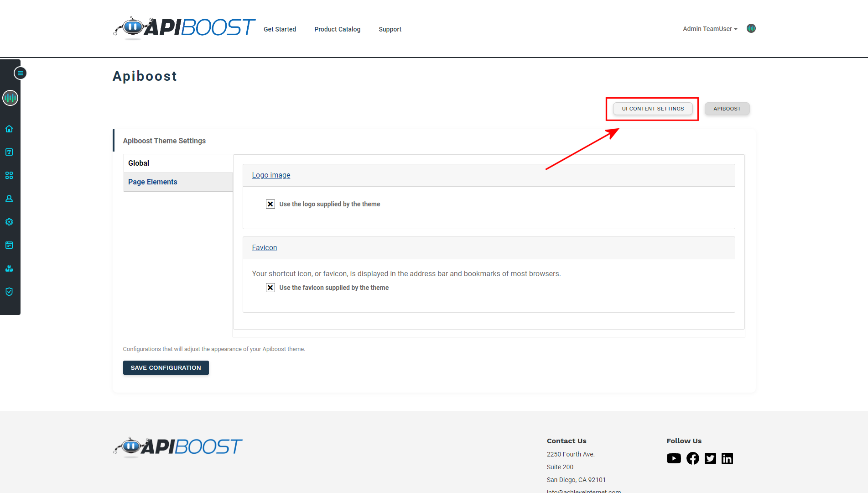Click the '2250 Fourth Ave.' address line
The image size is (868, 493).
571,454
